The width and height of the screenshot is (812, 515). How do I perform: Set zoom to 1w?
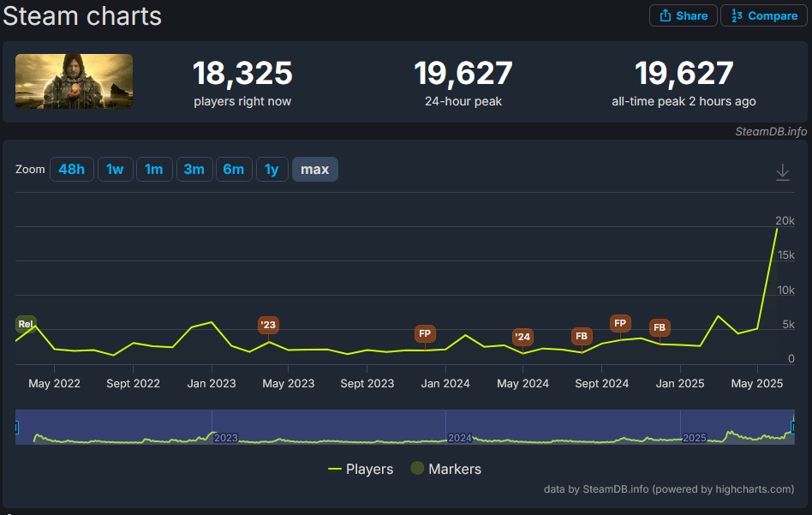[115, 170]
